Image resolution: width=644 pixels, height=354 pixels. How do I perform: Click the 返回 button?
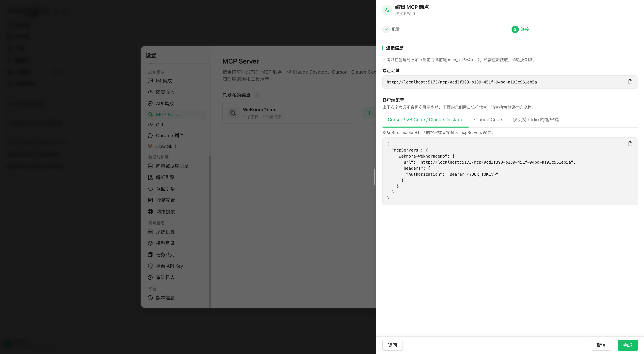pyautogui.click(x=392, y=345)
